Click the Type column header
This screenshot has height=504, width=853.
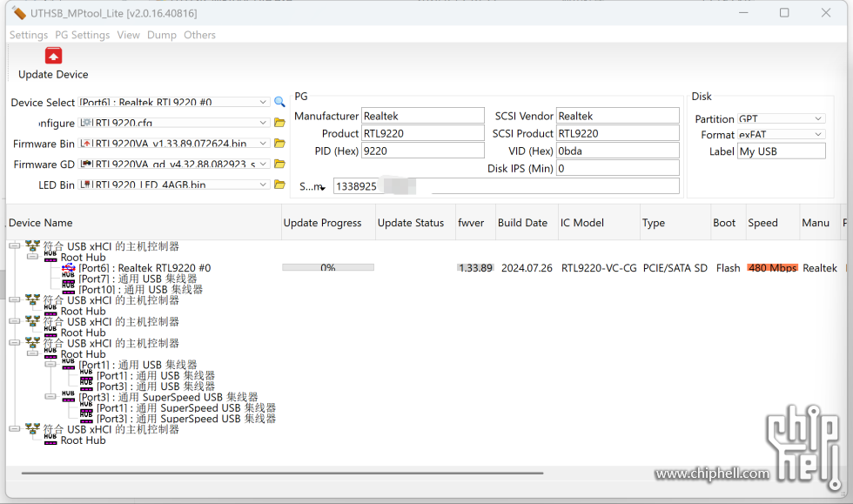point(675,223)
